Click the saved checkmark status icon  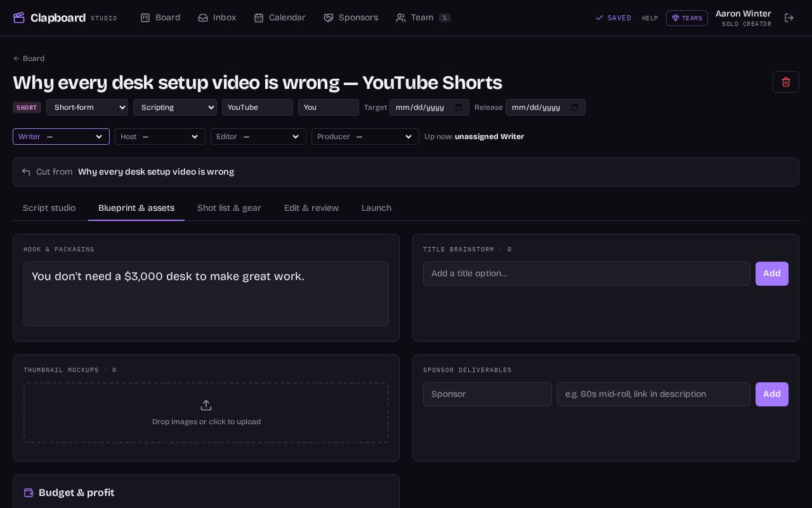599,18
